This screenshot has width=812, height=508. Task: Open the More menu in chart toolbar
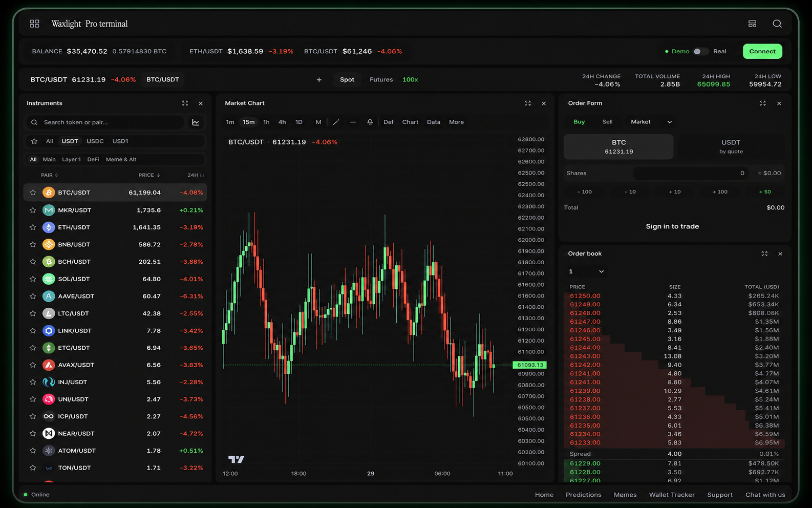coord(456,122)
